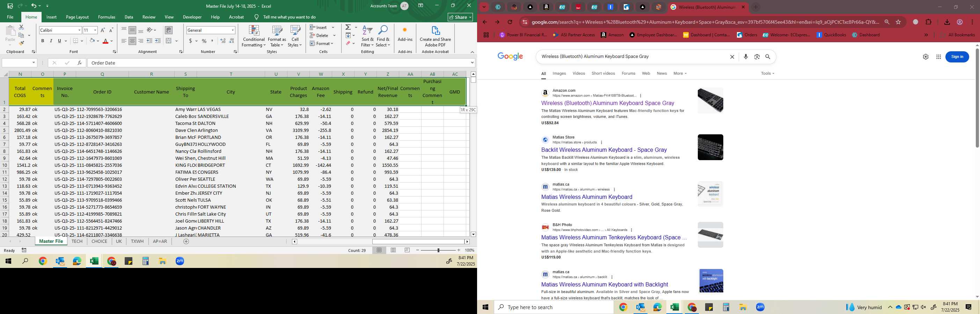Click the Increase Decimal icon
The height and width of the screenshot is (314, 980).
[x=223, y=41]
